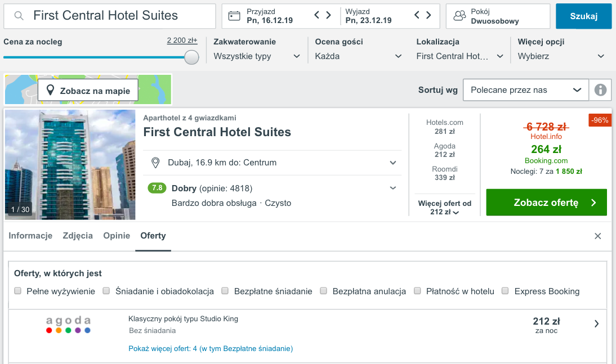
Task: Enable Pełne wyżywienie checkbox
Action: [17, 291]
